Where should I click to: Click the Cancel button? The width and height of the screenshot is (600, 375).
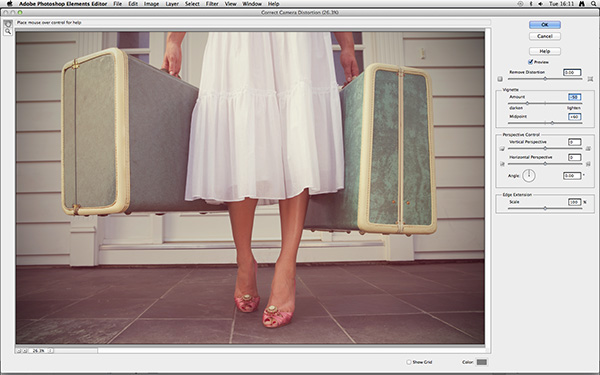[545, 36]
